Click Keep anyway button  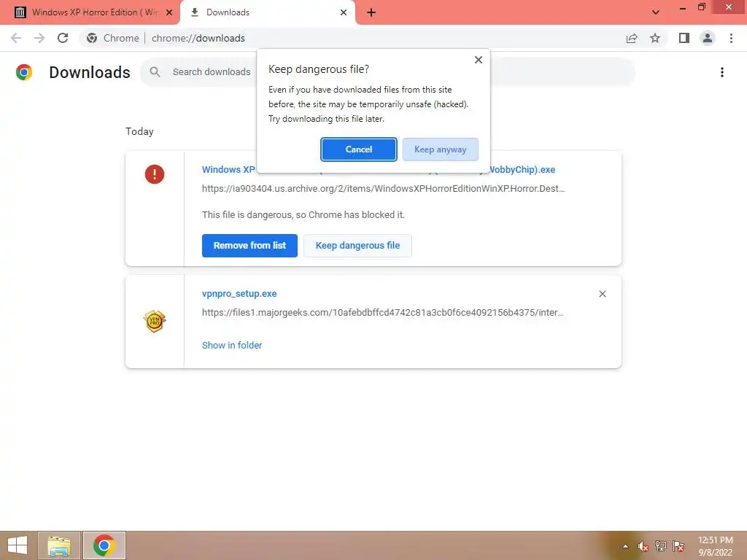(440, 149)
